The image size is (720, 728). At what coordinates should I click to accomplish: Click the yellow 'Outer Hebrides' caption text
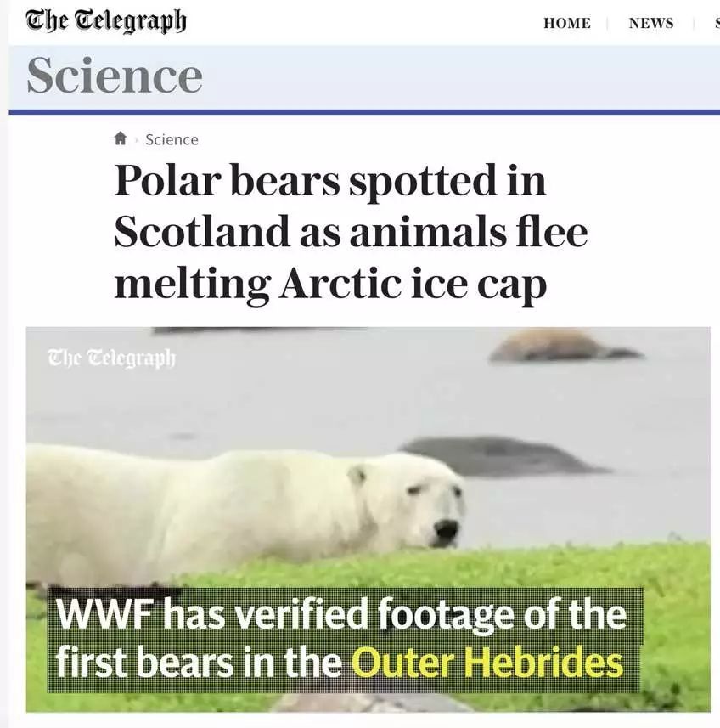pyautogui.click(x=487, y=663)
